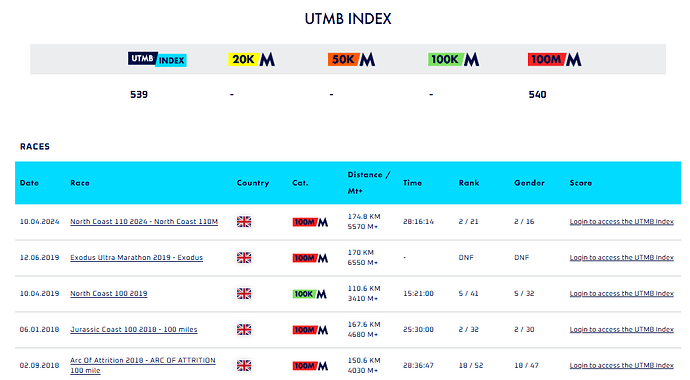Click 100M category badge in Jurassic Coast row
The height and width of the screenshot is (380, 690).
click(310, 330)
